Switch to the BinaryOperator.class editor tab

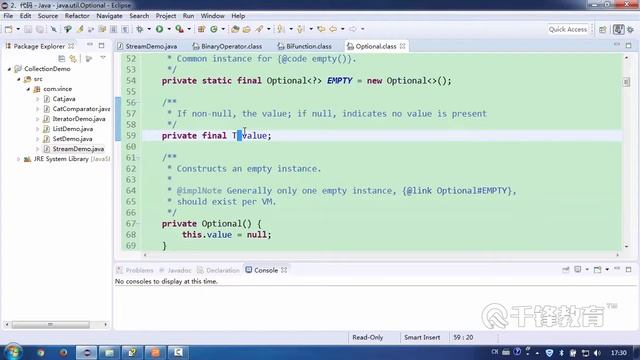[227, 46]
